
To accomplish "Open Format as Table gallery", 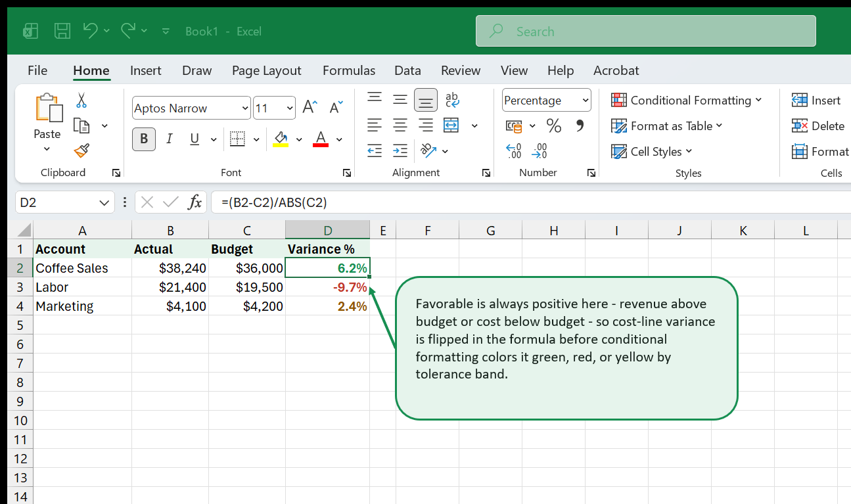I will [667, 126].
